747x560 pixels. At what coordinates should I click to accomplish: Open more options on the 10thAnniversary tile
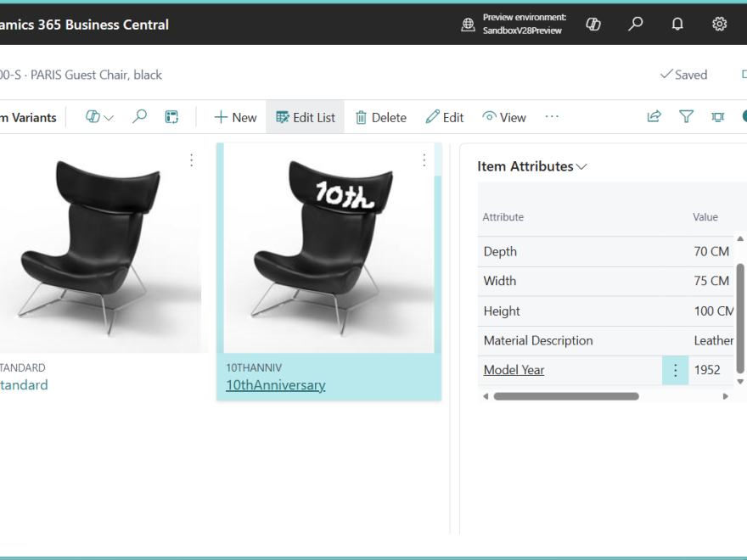424,160
